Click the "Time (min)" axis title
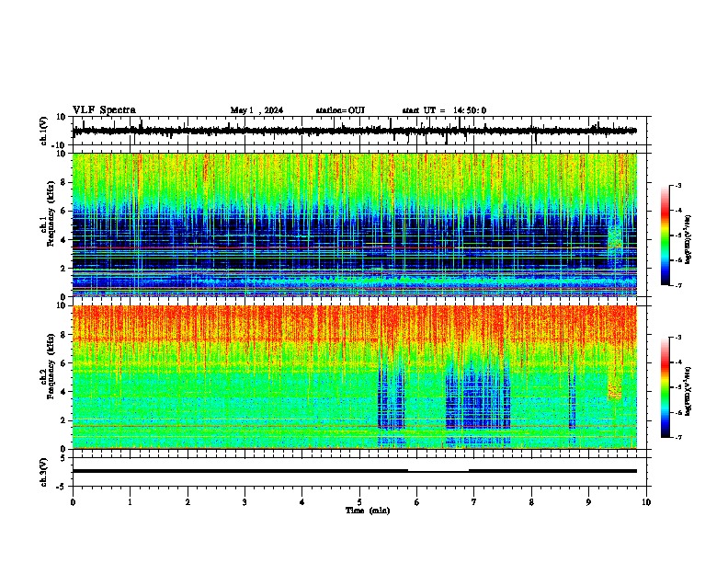The image size is (728, 563). click(368, 511)
